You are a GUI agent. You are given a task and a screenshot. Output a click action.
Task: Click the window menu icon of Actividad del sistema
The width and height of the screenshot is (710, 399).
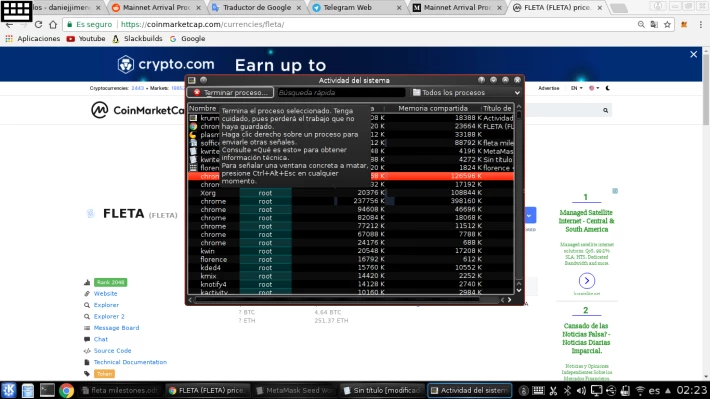[x=192, y=80]
